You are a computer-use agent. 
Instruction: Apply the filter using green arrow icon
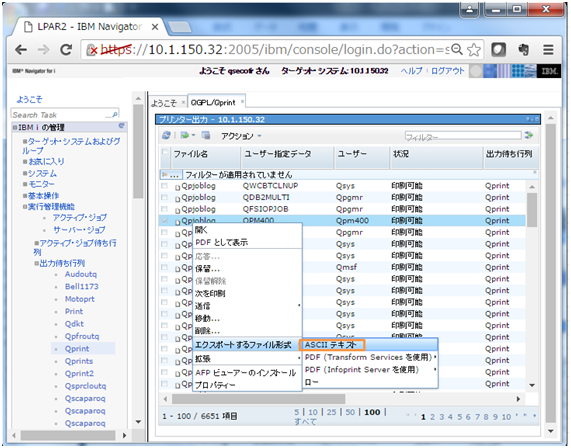pos(529,135)
